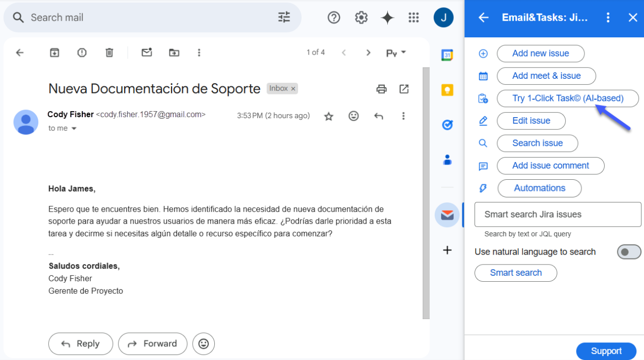
Task: Open the add-on three-dot menu
Action: [608, 18]
